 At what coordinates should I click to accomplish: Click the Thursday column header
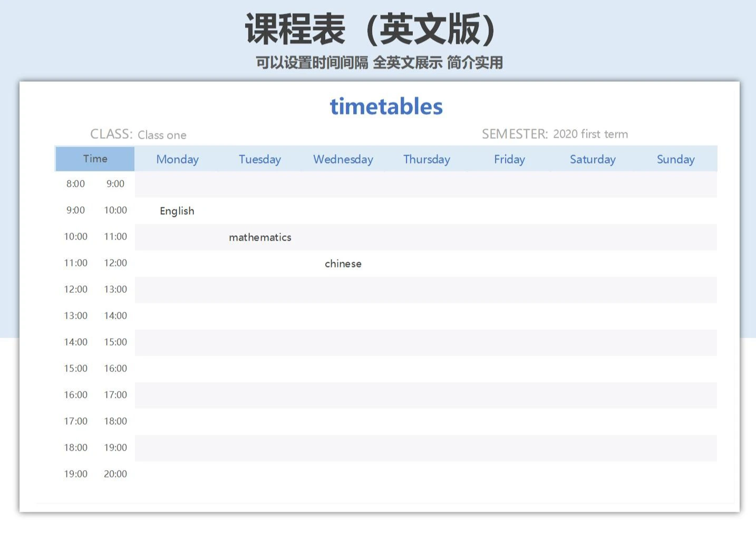[427, 159]
